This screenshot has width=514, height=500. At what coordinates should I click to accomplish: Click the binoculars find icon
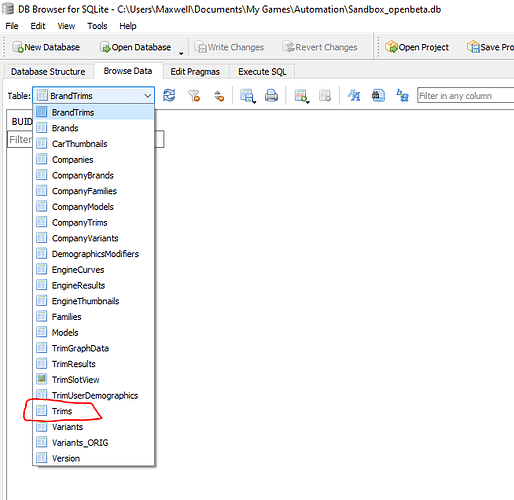(x=378, y=96)
